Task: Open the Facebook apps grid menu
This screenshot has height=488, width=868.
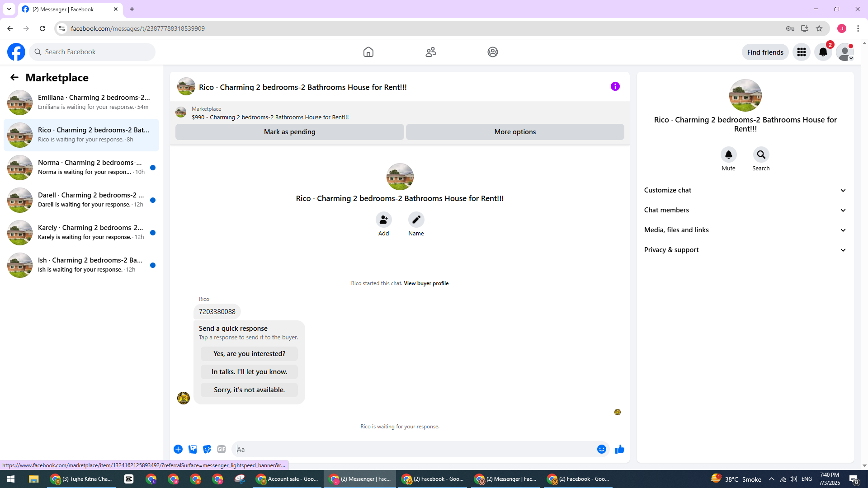Action: [x=801, y=52]
